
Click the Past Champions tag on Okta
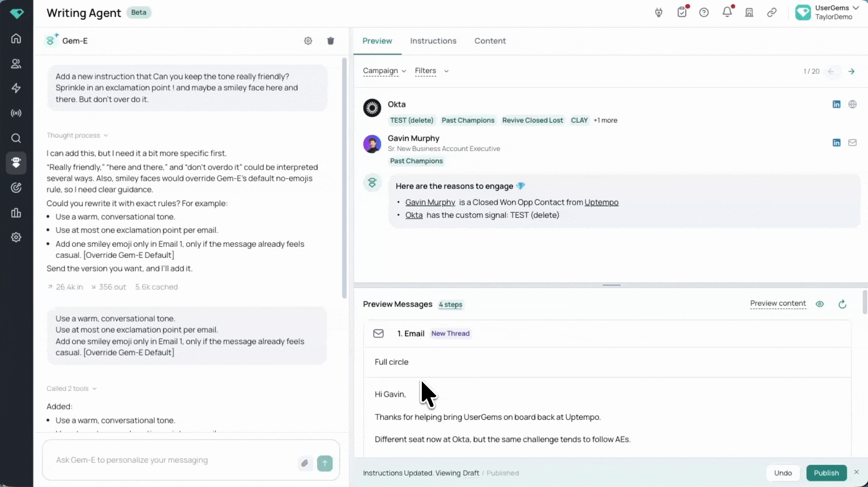click(x=468, y=120)
